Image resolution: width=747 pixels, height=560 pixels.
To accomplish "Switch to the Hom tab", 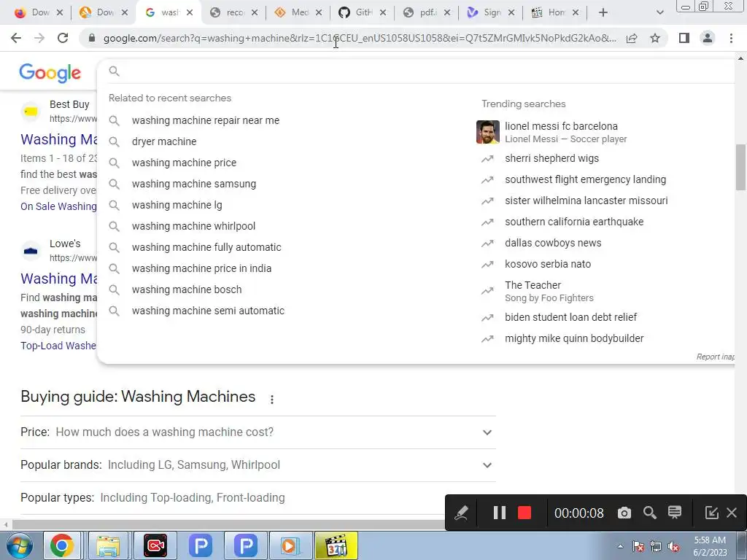I will [x=554, y=12].
